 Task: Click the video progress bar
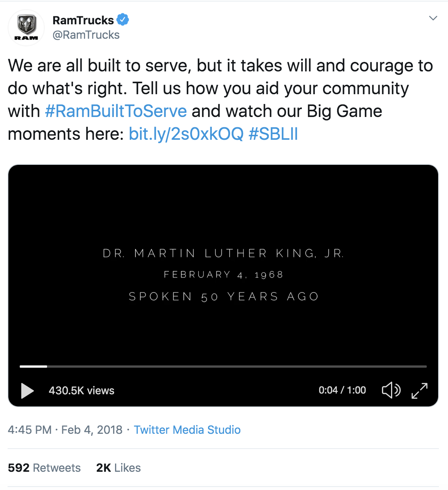pos(223,367)
